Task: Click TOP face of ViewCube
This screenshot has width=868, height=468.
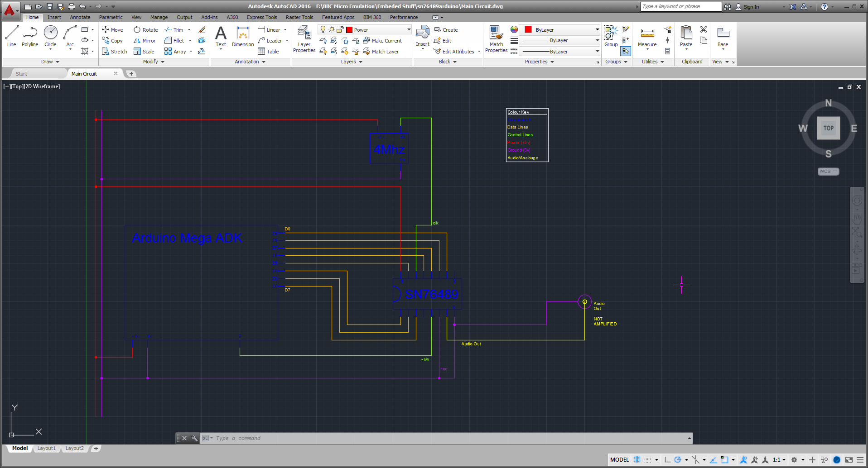Action: pos(828,128)
